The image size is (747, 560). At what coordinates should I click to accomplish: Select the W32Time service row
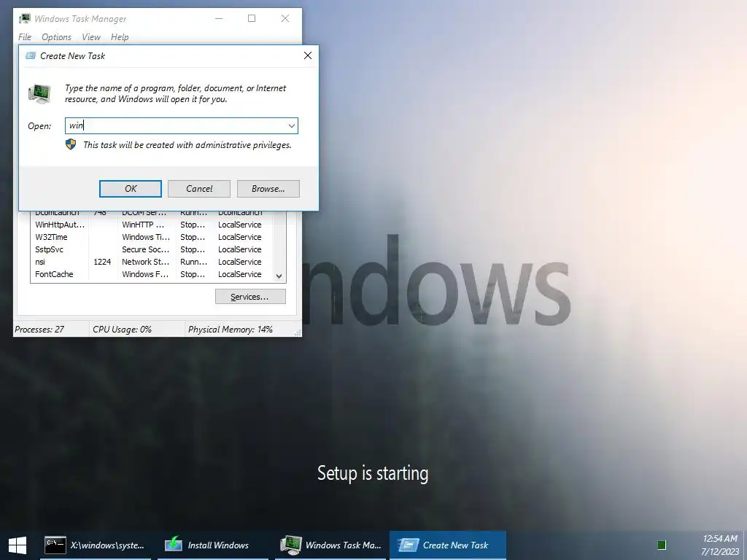coord(153,237)
